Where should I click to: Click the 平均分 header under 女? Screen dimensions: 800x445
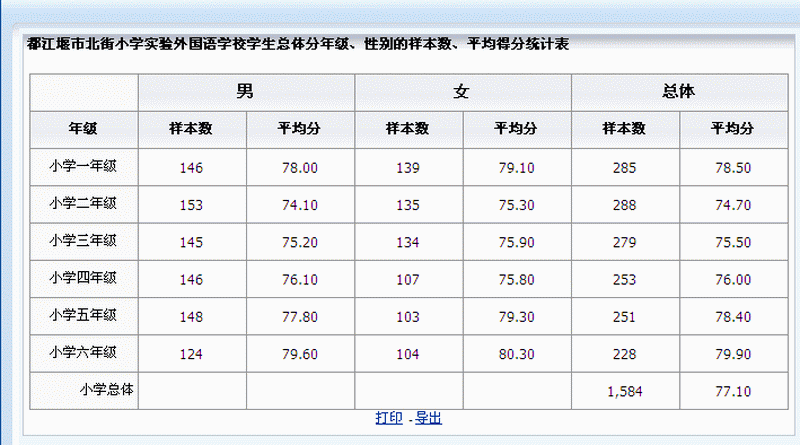point(516,128)
